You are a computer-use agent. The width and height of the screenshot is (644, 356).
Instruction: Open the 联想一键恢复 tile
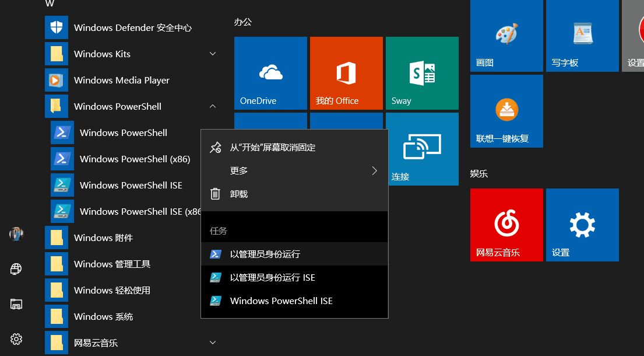(507, 111)
